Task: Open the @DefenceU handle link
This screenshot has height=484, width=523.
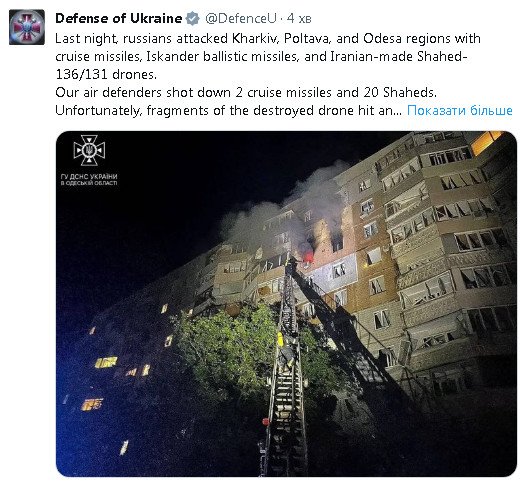Action: 240,19
